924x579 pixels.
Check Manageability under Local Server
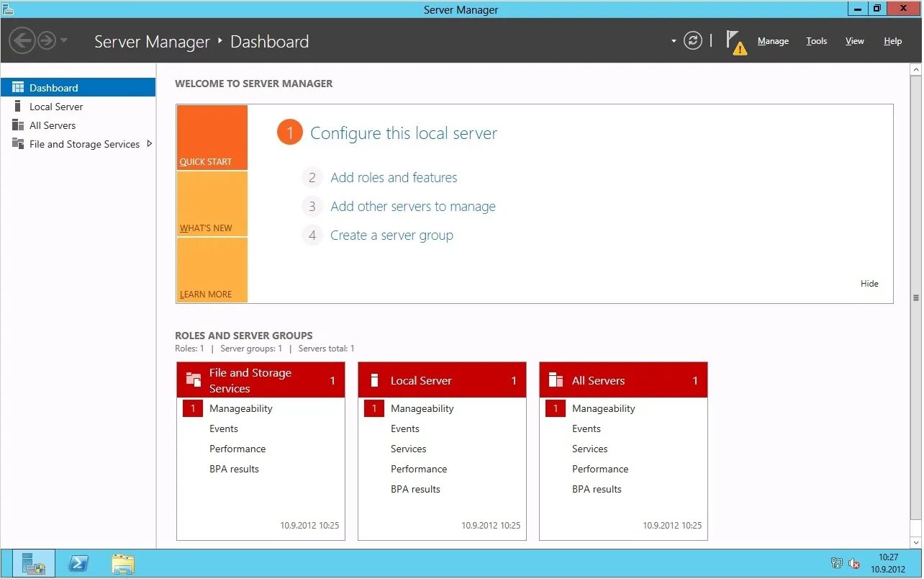click(422, 408)
